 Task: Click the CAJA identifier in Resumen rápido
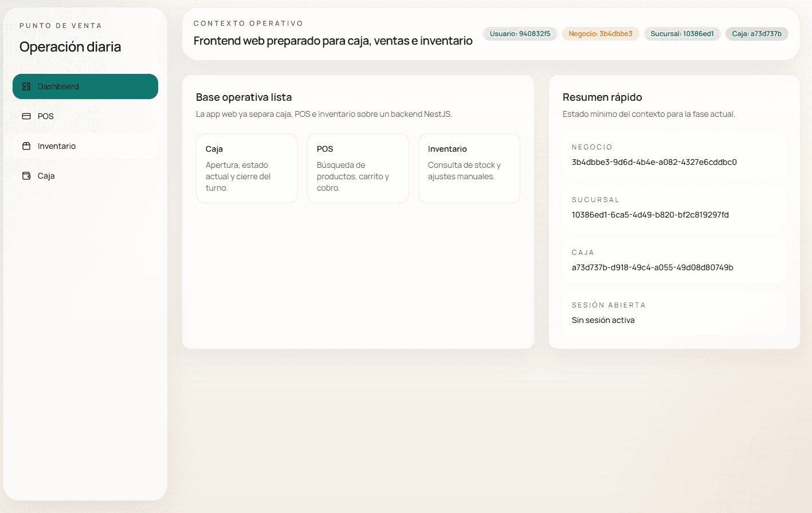click(674, 260)
